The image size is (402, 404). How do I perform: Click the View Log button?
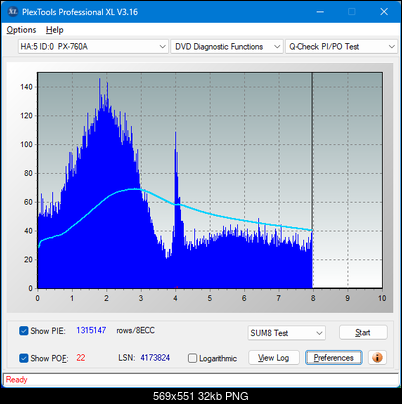click(274, 358)
